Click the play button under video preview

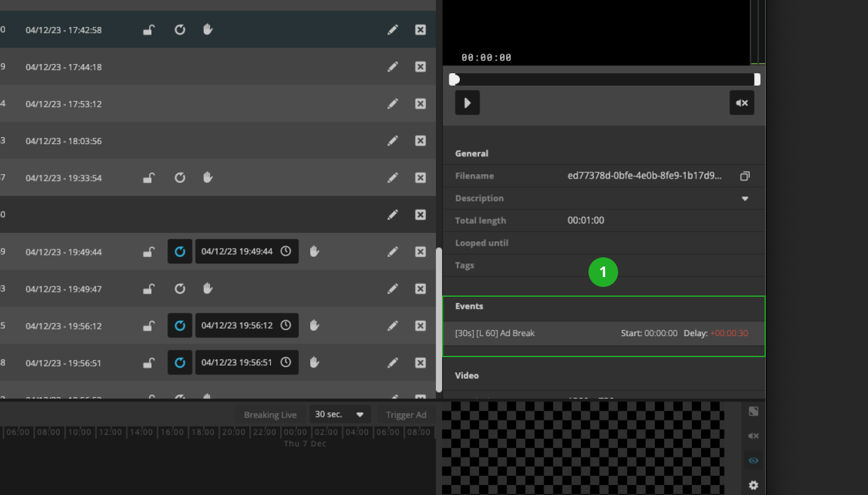click(467, 103)
